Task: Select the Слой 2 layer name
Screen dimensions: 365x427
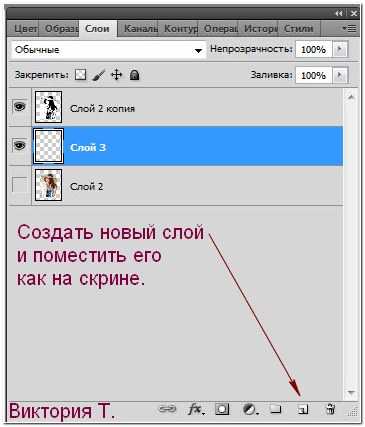Action: pos(86,186)
